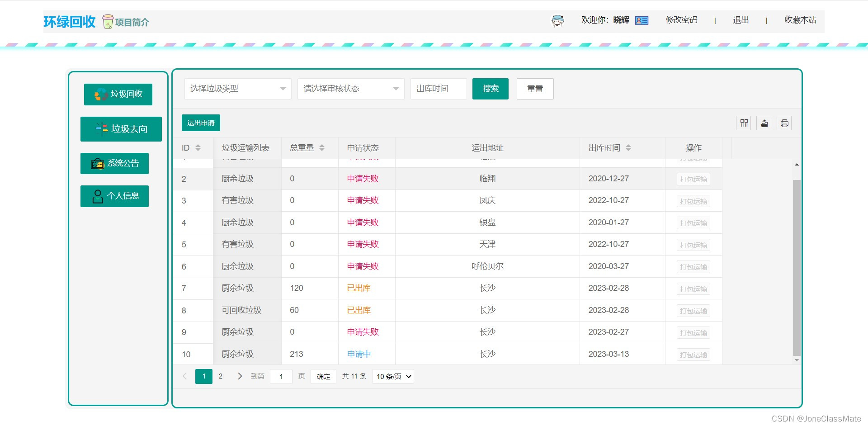Click the 搜索 button
This screenshot has height=426, width=868.
click(491, 89)
